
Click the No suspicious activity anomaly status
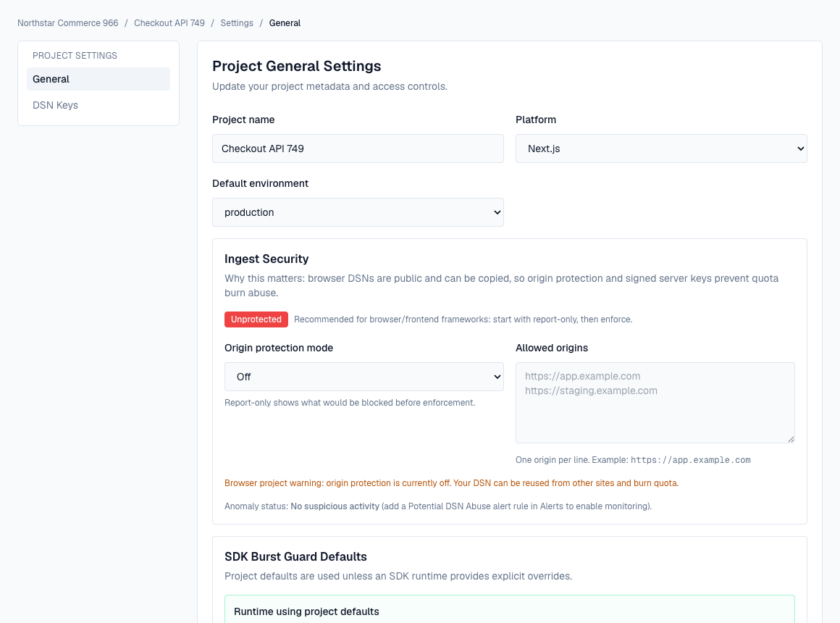pyautogui.click(x=335, y=506)
